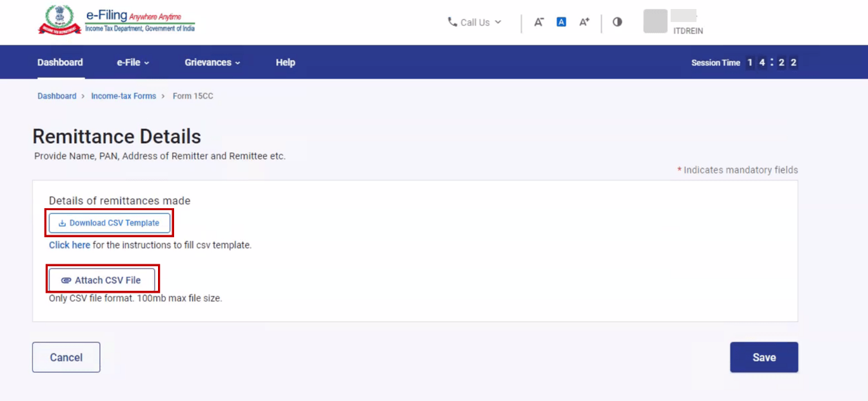This screenshot has height=401, width=868.
Task: Reset text size with the default A icon
Action: point(561,22)
